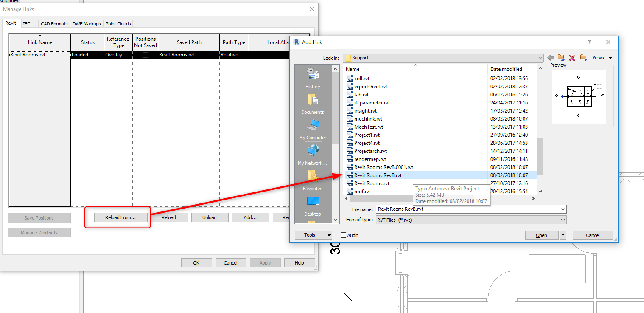This screenshot has height=313, width=644.
Task: Click the RVT file icon beside Project4.rvt
Action: point(350,143)
